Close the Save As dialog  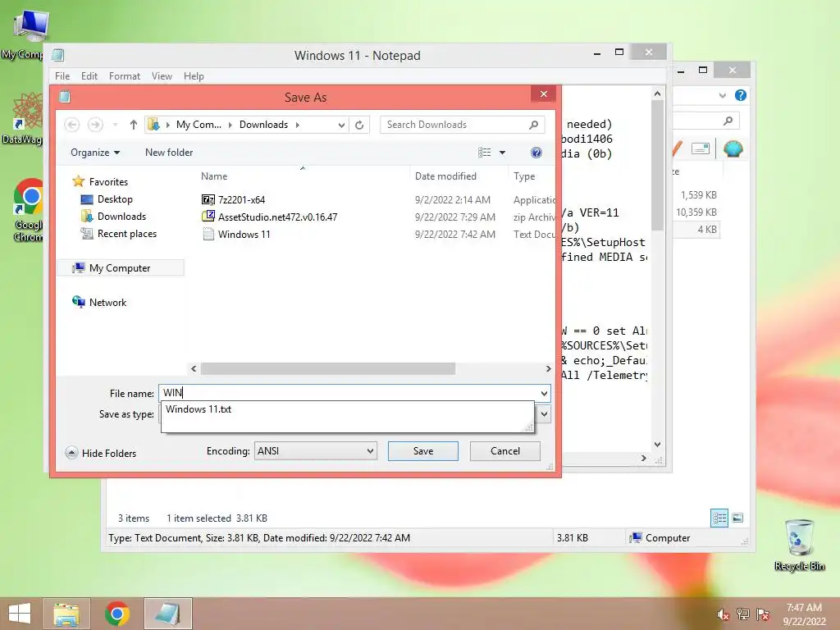[x=544, y=94]
